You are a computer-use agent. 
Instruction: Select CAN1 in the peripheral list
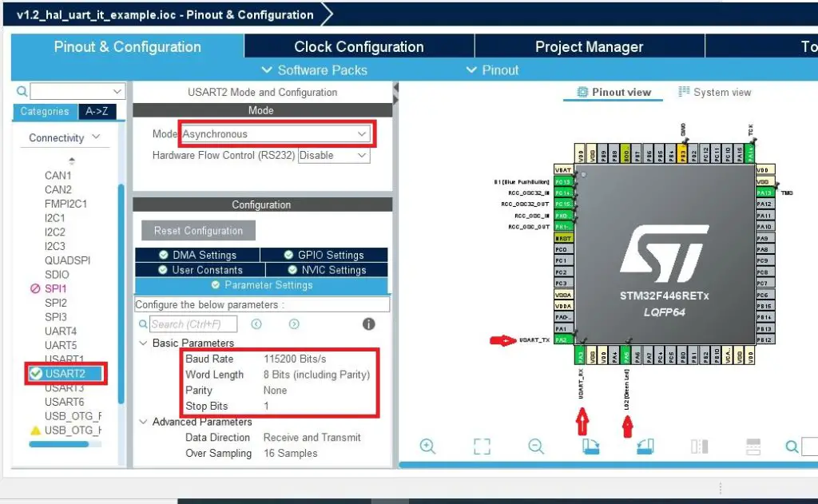[58, 175]
